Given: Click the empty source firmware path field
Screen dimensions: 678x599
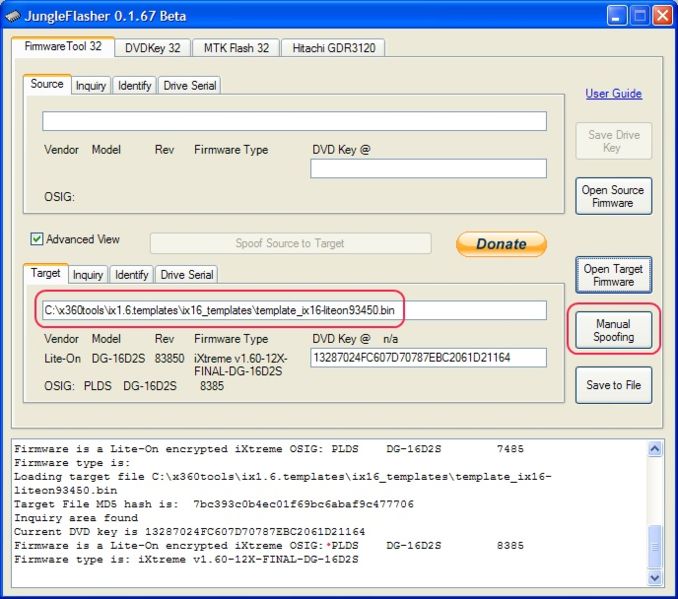Looking at the screenshot, I should coord(294,121).
